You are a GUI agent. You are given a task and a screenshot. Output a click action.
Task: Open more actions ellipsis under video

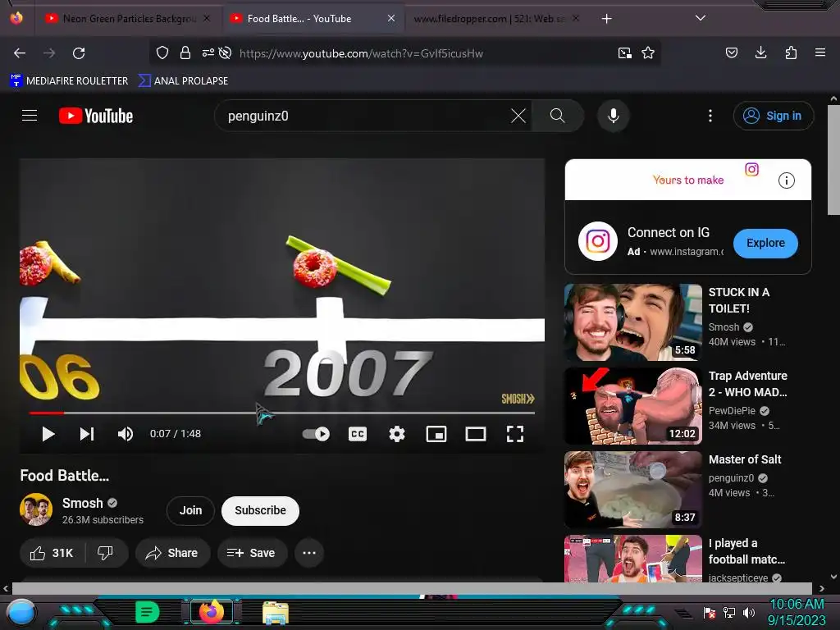tap(309, 553)
